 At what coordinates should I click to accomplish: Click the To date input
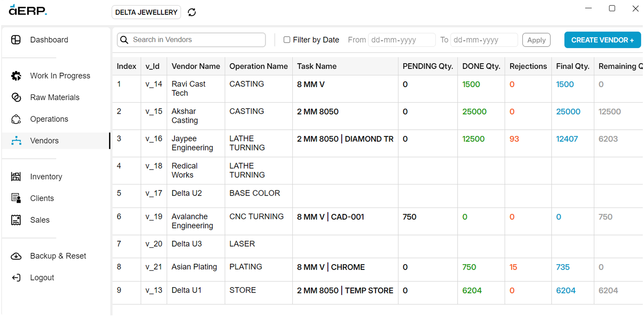tap(484, 40)
